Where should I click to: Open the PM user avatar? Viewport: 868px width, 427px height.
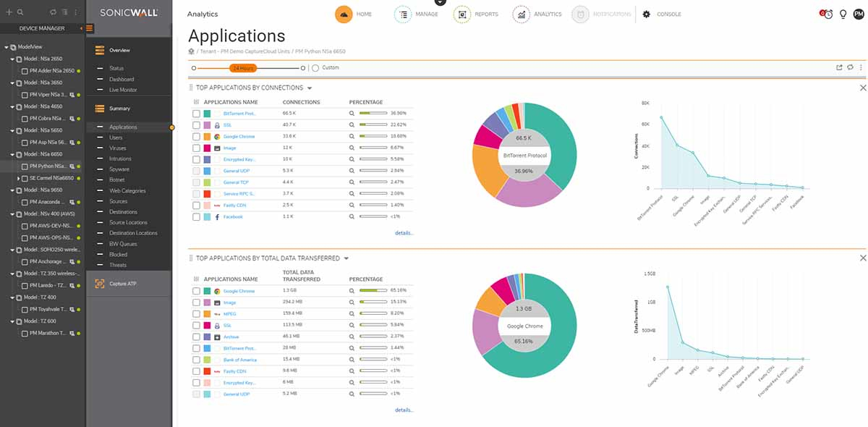point(859,14)
